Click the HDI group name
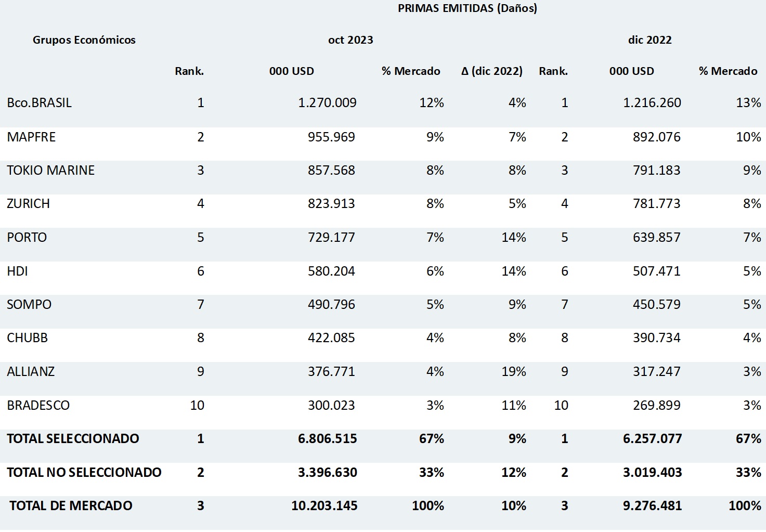The image size is (766, 532). pos(18,271)
